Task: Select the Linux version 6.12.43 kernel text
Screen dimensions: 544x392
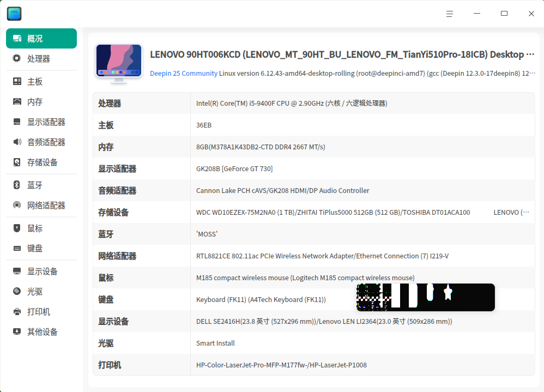Action: [x=377, y=74]
